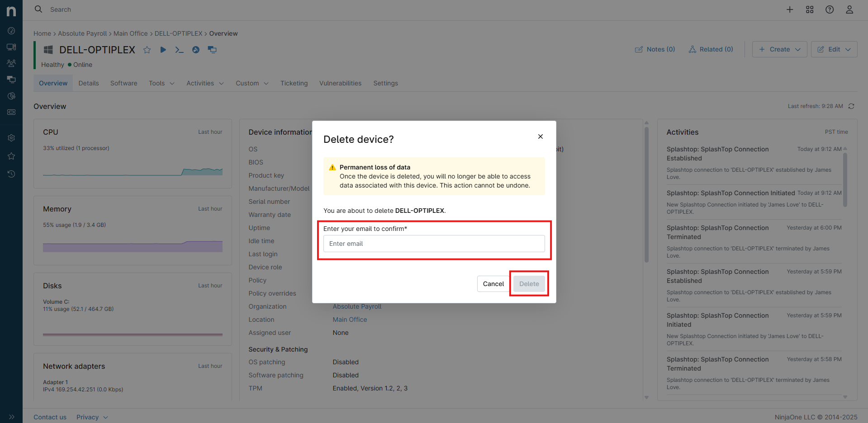Expand the left sidebar with double chevron

tap(11, 417)
